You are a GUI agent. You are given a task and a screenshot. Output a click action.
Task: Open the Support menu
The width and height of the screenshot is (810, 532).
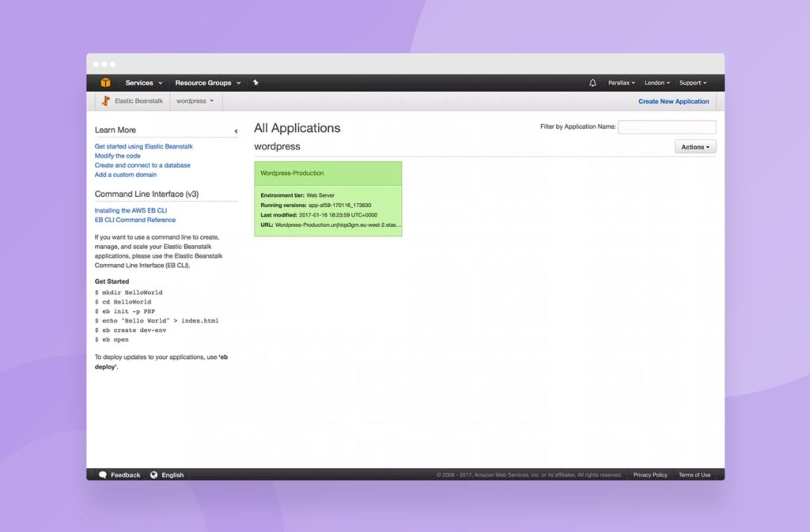point(693,82)
